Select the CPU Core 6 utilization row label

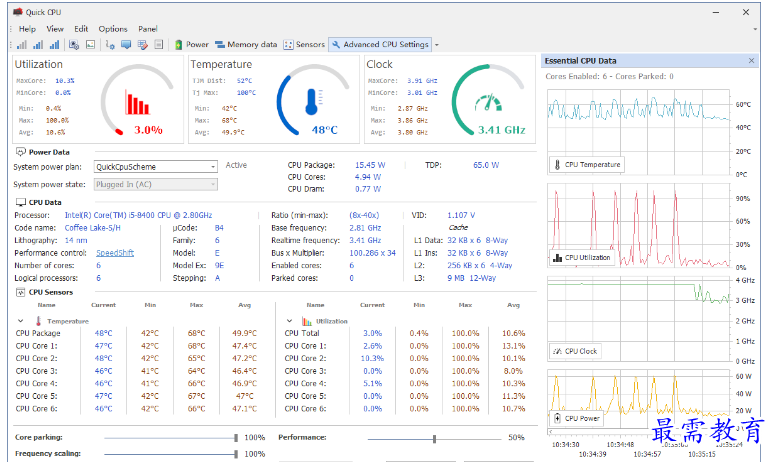[305, 409]
